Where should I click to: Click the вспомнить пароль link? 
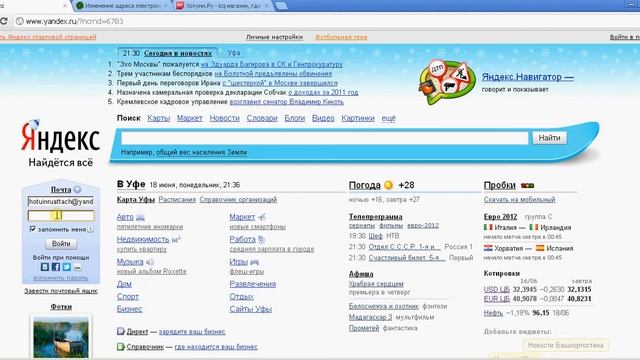pos(61,278)
